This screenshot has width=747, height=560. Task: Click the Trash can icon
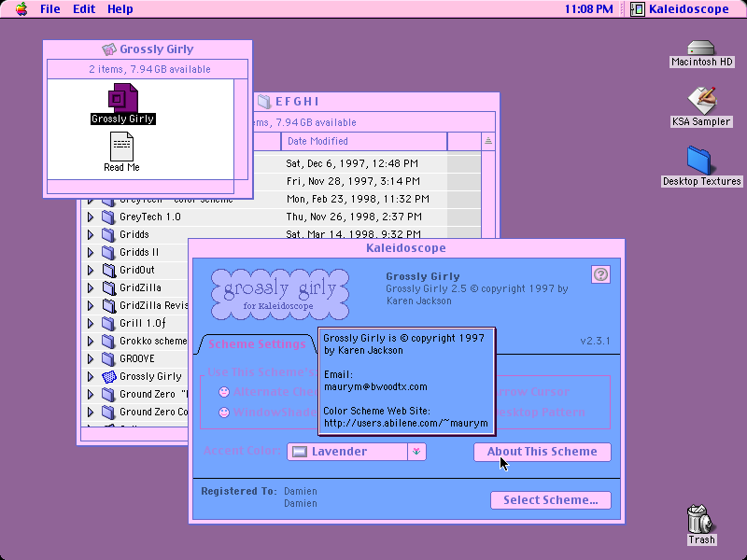point(700,519)
